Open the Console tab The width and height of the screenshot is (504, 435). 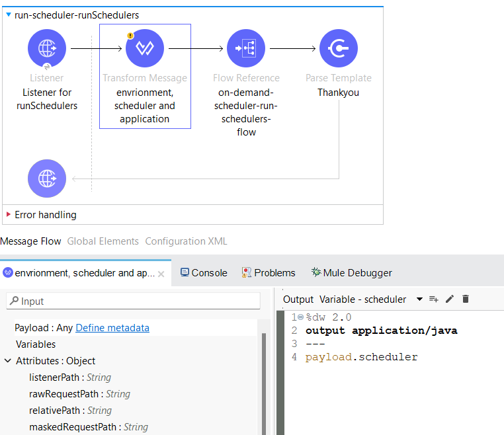point(204,272)
